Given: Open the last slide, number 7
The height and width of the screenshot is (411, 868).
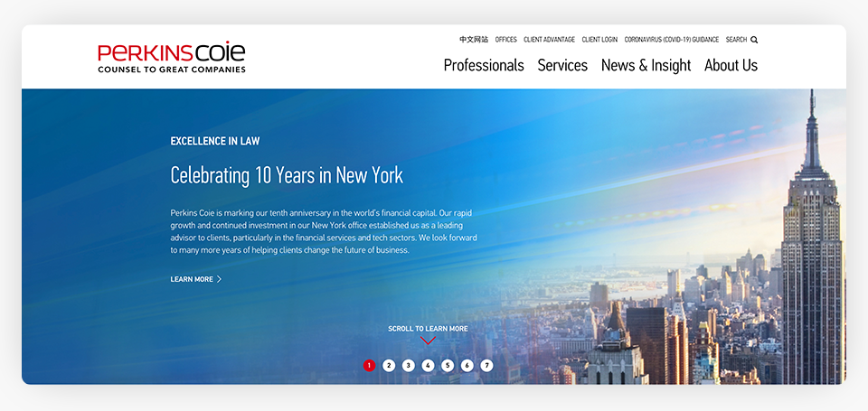Looking at the screenshot, I should 486,365.
